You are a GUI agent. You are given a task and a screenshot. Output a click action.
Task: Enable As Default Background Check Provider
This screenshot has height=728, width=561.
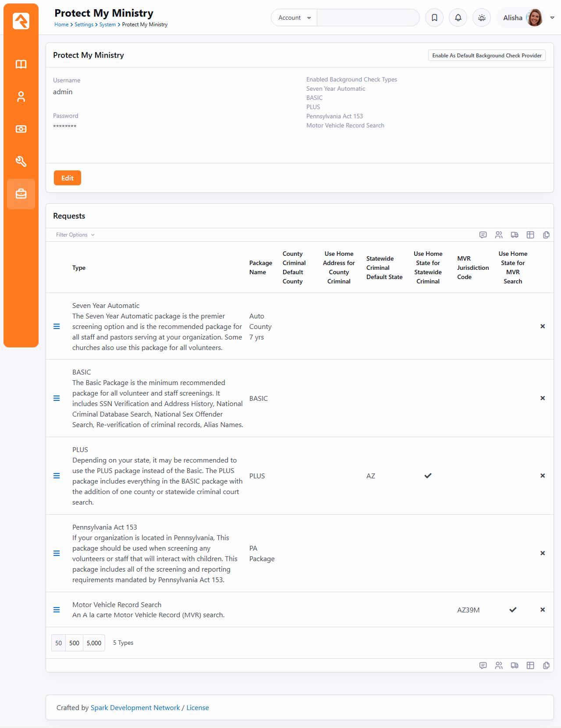486,56
